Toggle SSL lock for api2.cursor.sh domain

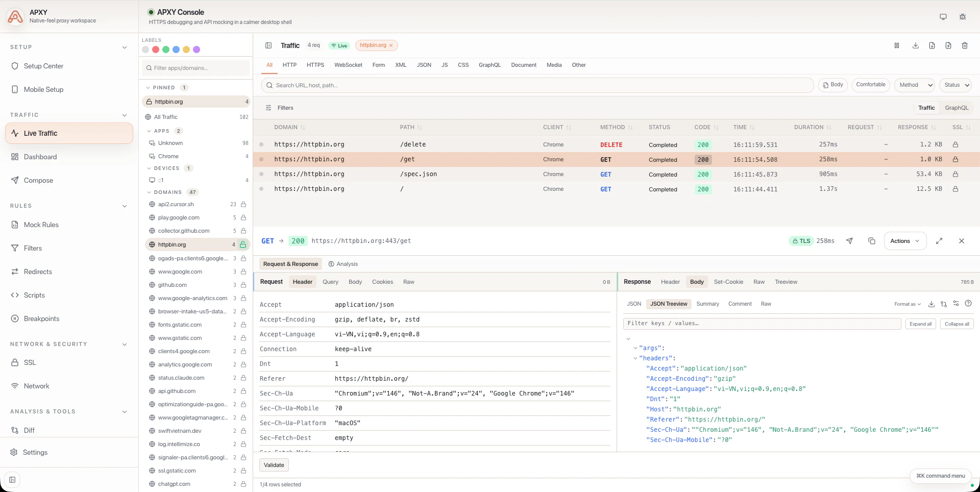pyautogui.click(x=243, y=204)
